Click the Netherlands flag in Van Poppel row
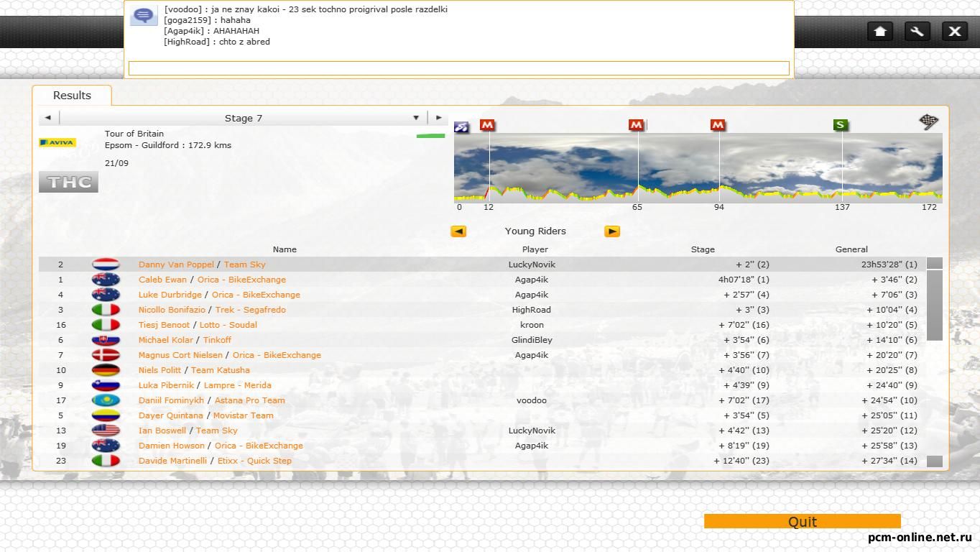Viewport: 980px width, 552px height. 106,264
